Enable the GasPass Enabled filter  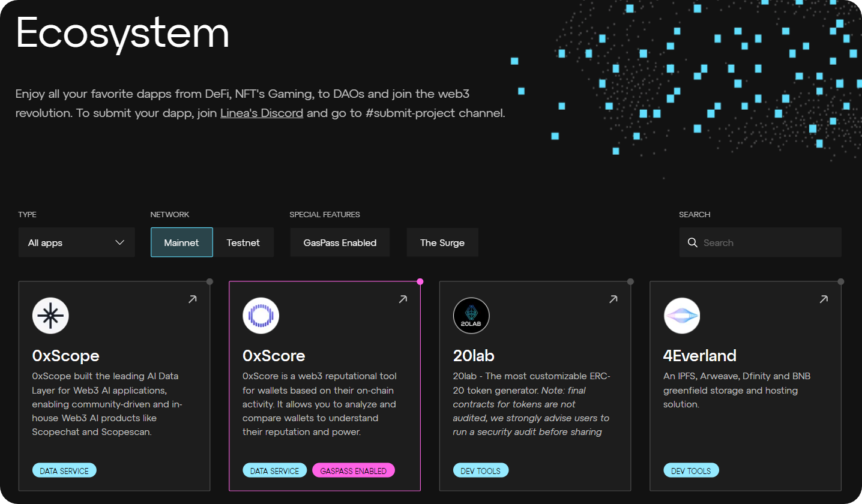(340, 242)
